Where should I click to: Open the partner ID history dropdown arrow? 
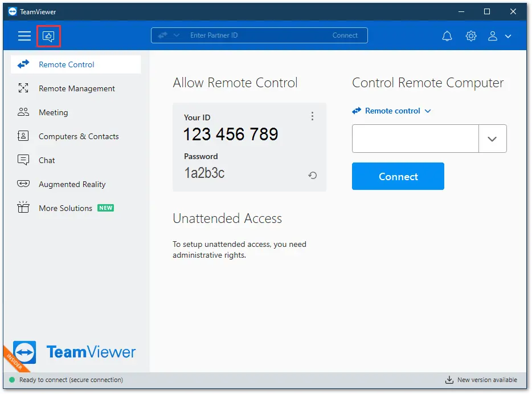pos(492,139)
